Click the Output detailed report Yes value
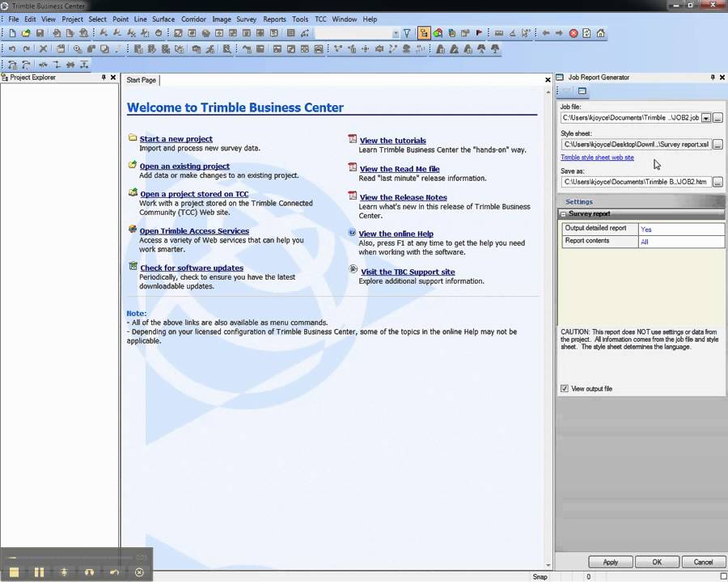The height and width of the screenshot is (582, 728). (682, 229)
